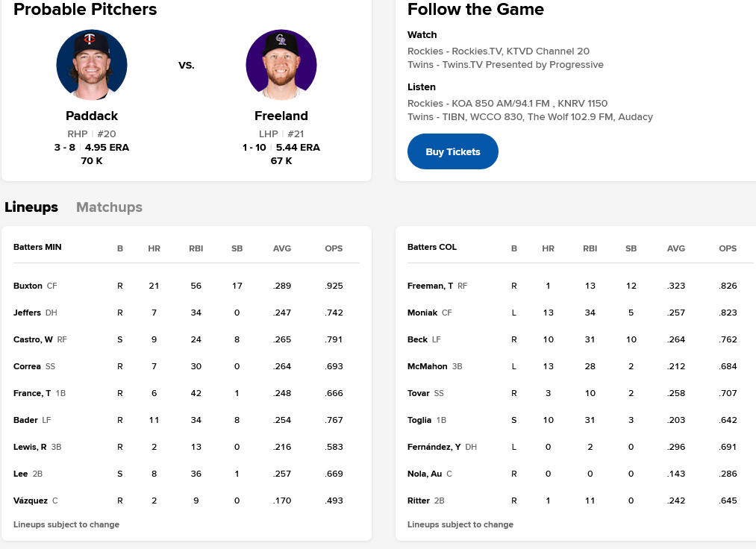Click Castro, W in Twins lineup
This screenshot has height=549, width=756.
click(33, 339)
